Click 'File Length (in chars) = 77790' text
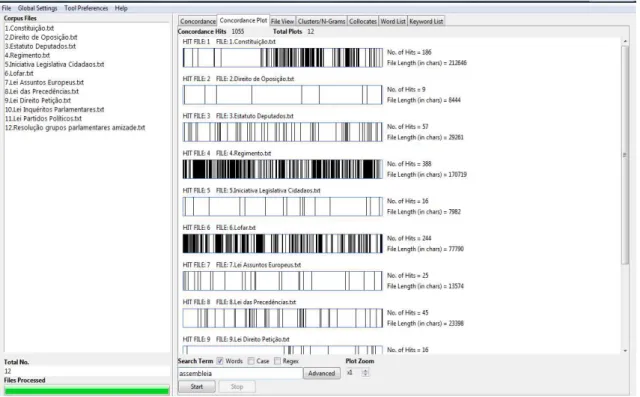640x397 pixels. coord(425,249)
